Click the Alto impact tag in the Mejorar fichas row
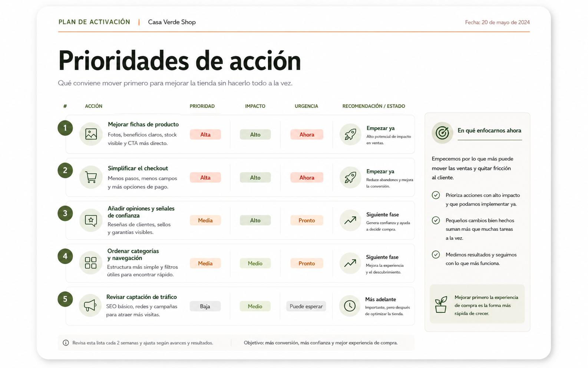The height and width of the screenshot is (368, 588). (x=255, y=134)
